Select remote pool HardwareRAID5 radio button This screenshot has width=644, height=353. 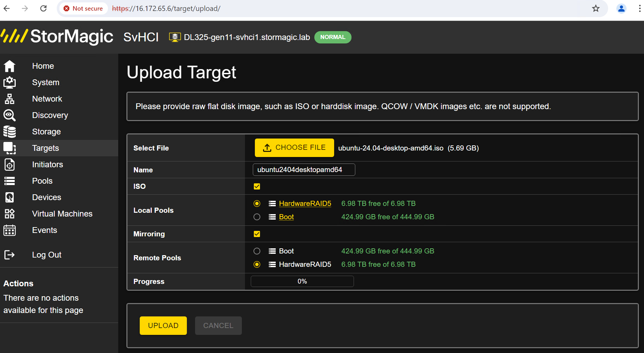[x=257, y=264]
